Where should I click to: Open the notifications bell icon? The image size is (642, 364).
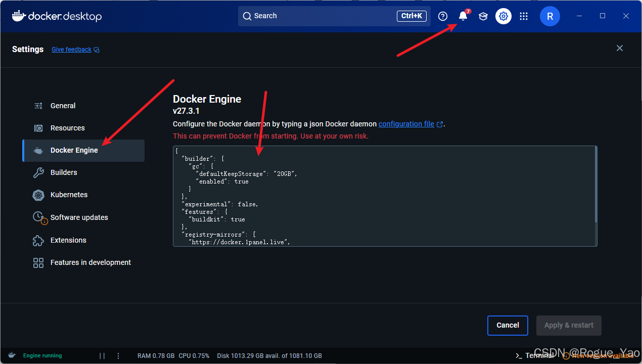click(x=463, y=16)
